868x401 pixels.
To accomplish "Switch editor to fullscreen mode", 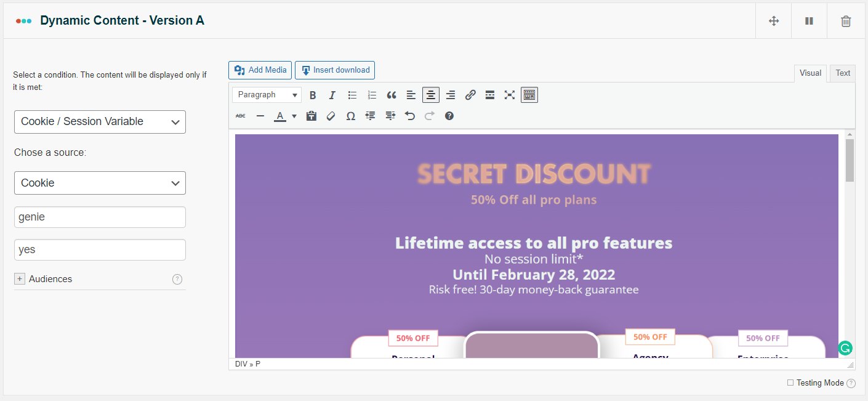I will [x=509, y=95].
